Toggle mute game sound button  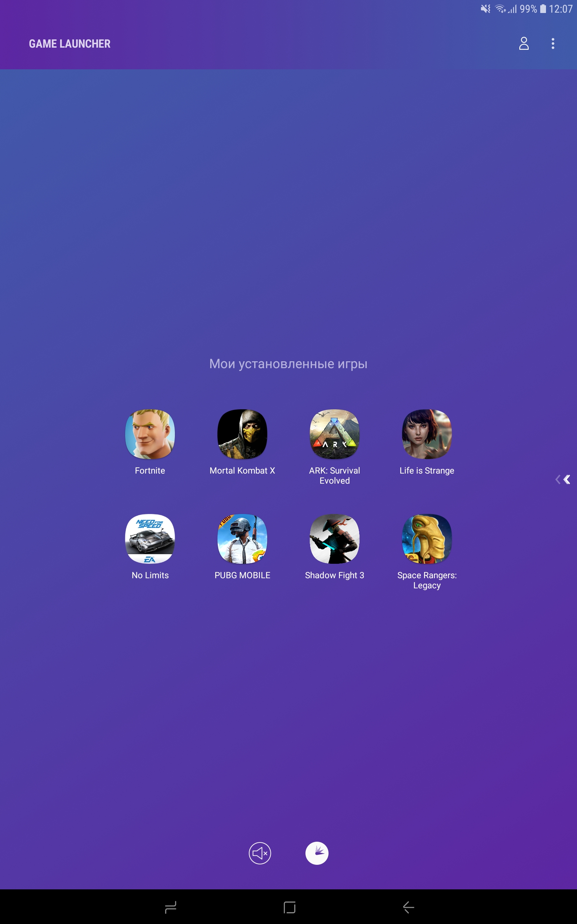[260, 853]
